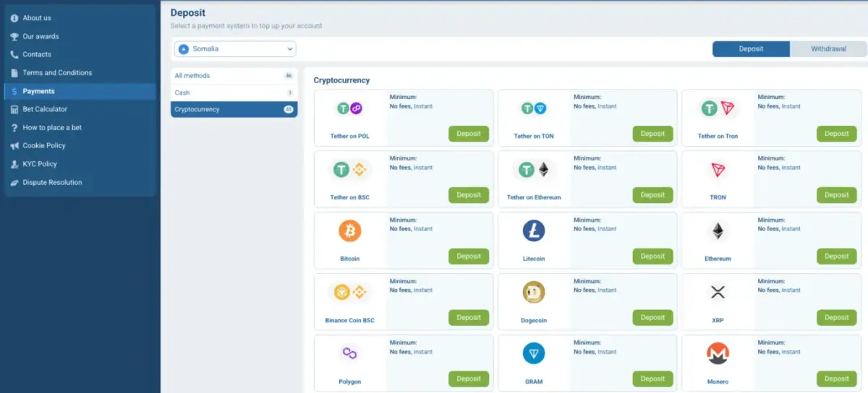Viewport: 868px width, 393px height.
Task: Click Deposit for Polygon
Action: pyautogui.click(x=469, y=379)
